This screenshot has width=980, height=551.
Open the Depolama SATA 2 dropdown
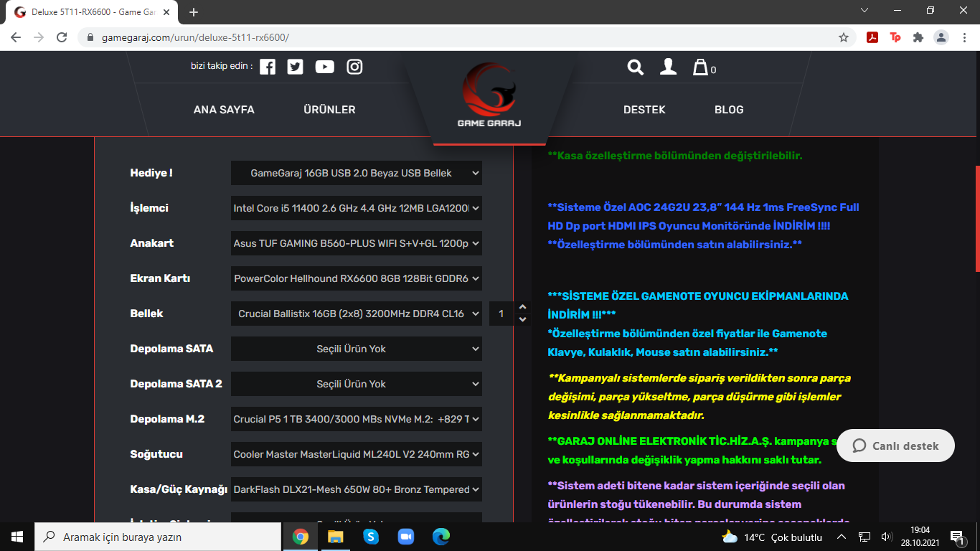[357, 384]
